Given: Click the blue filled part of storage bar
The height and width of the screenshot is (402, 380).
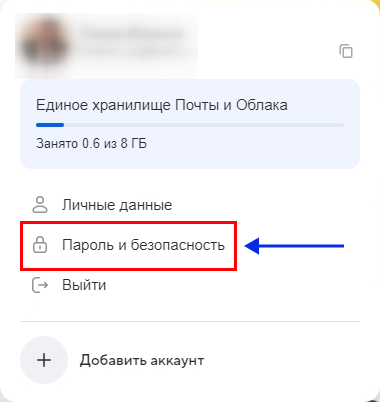Looking at the screenshot, I should pos(50,125).
